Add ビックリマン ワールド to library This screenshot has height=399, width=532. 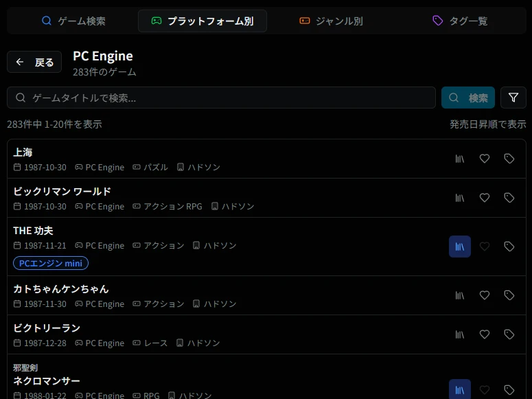point(460,198)
